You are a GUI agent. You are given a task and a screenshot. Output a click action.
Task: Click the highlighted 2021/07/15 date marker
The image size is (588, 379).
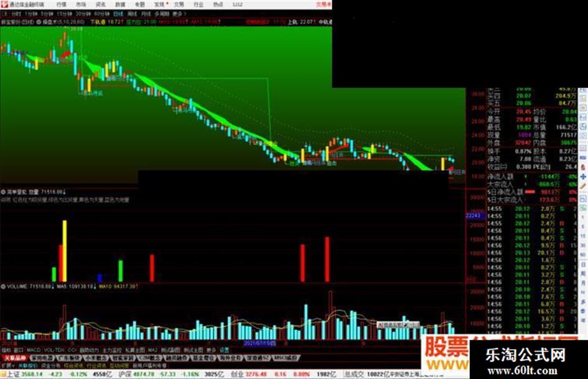point(260,344)
